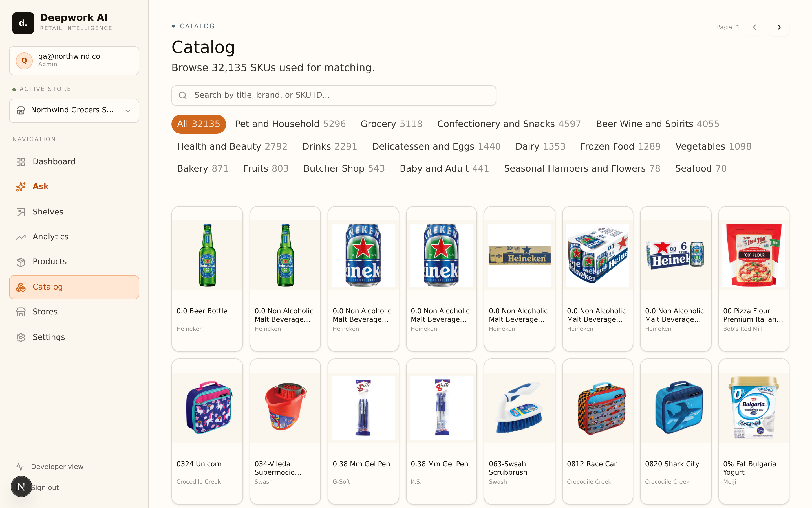Click the search magnifier icon
Image resolution: width=812 pixels, height=508 pixels.
[x=182, y=95]
